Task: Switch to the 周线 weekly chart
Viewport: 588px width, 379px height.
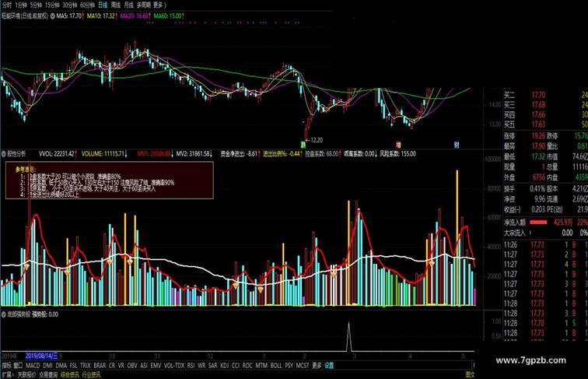Action: click(116, 5)
